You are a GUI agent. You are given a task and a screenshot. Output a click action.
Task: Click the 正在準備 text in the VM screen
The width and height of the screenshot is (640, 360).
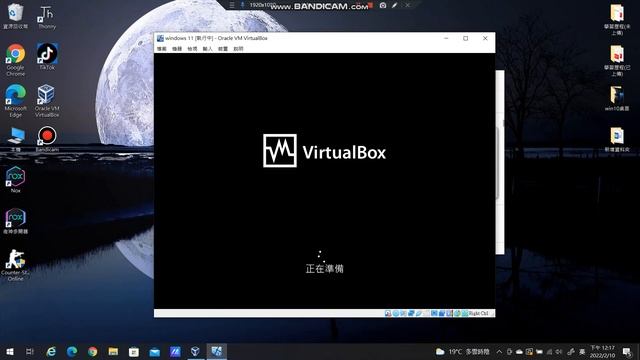pyautogui.click(x=324, y=268)
